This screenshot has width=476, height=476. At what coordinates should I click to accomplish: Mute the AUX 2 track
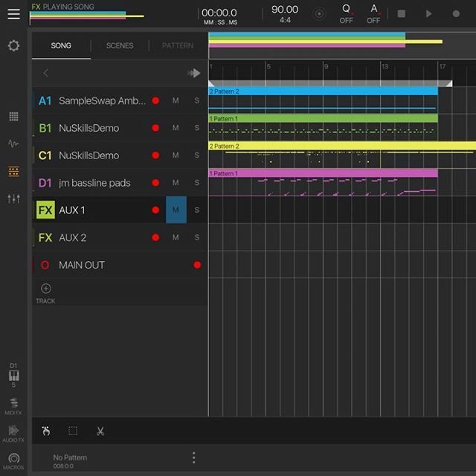point(176,237)
